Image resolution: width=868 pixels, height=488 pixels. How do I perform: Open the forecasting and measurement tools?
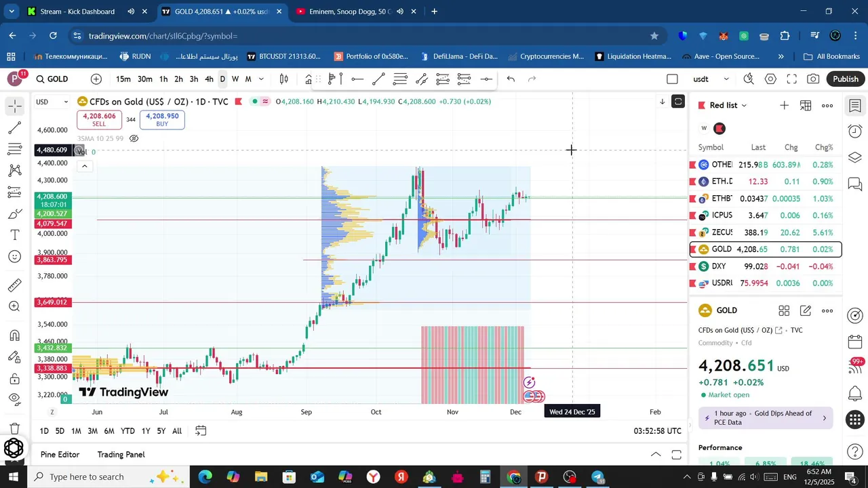tap(15, 193)
